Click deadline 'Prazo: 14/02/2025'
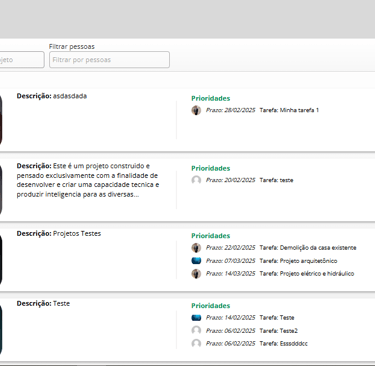375x366 pixels. [x=230, y=318]
